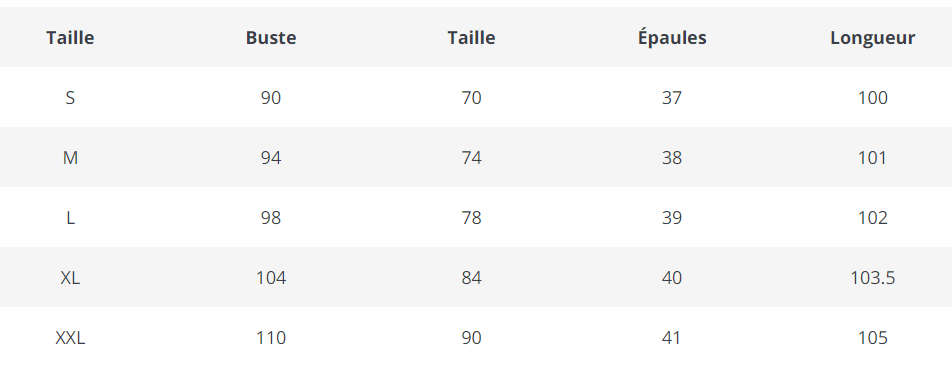Click the Buste value 110 for XXL
The image size is (952, 377).
tap(271, 338)
